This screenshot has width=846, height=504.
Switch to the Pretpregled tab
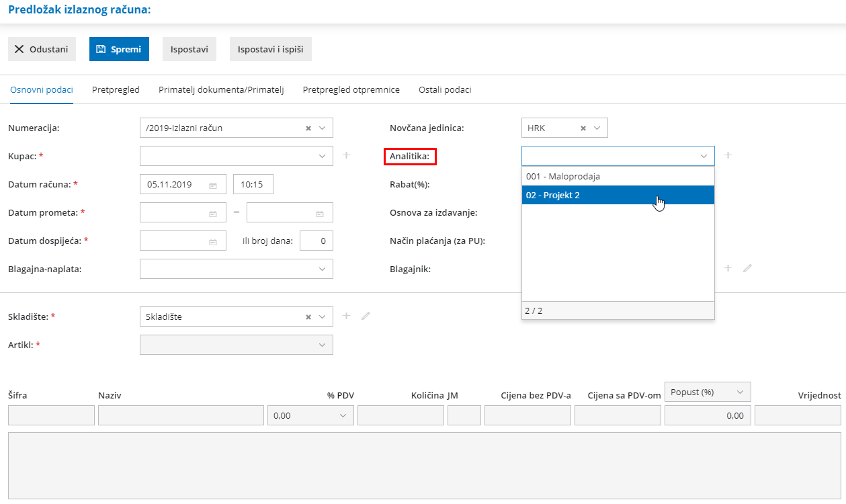(116, 89)
